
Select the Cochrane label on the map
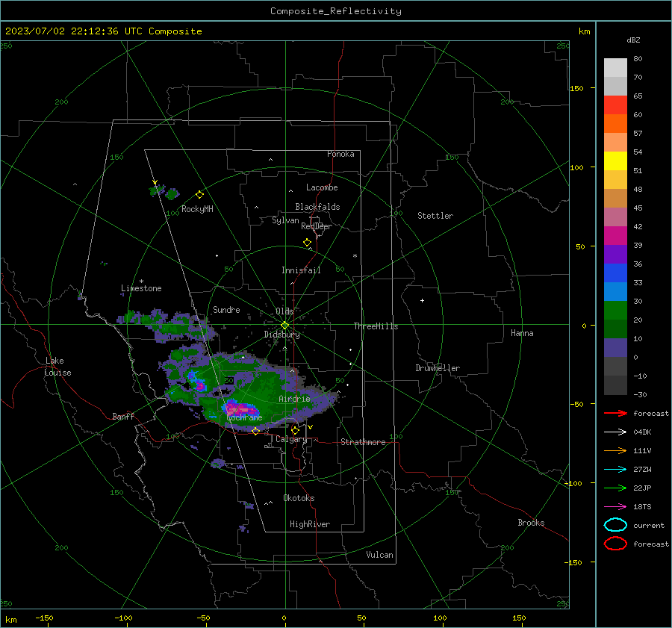pos(244,417)
